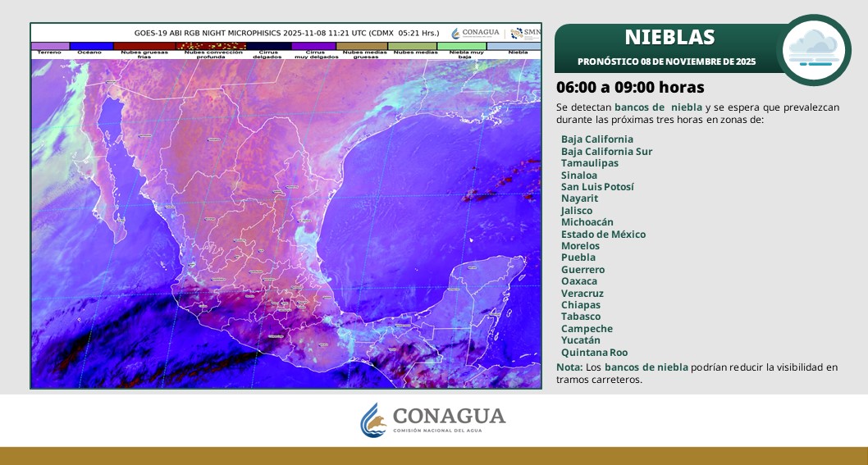Click San Luis Potosí in the list
This screenshot has width=868, height=465.
coord(597,187)
